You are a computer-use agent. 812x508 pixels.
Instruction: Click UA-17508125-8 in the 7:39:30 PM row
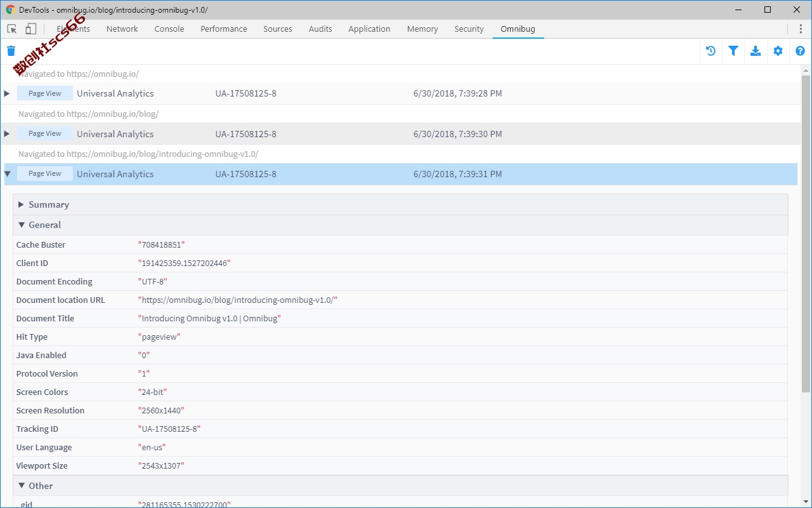(246, 134)
